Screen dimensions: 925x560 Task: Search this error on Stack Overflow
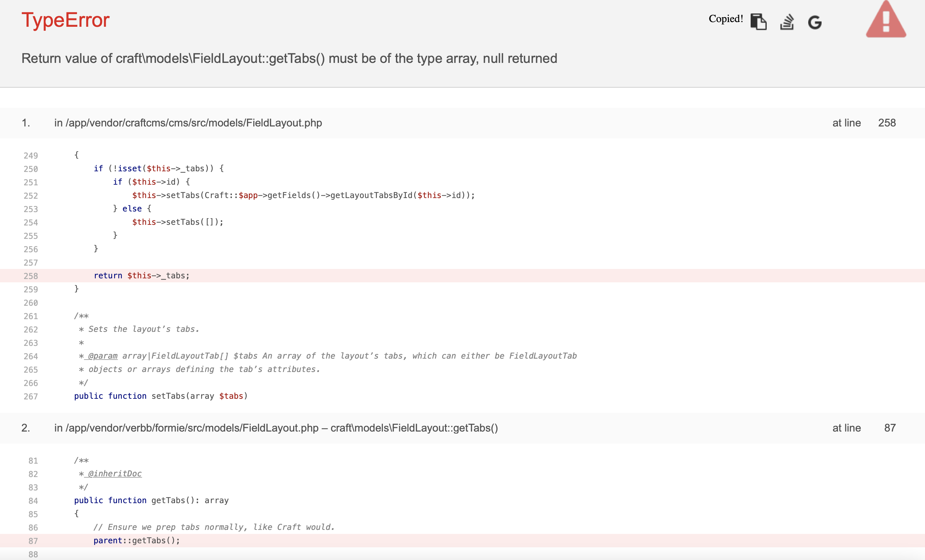coord(787,22)
